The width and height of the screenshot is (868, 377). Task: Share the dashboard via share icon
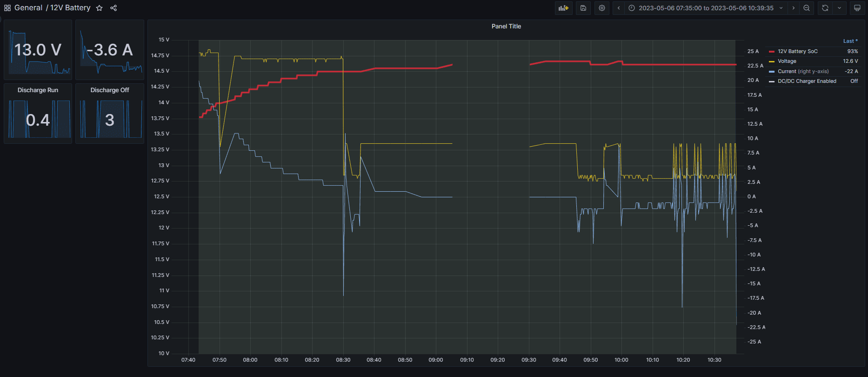click(114, 8)
